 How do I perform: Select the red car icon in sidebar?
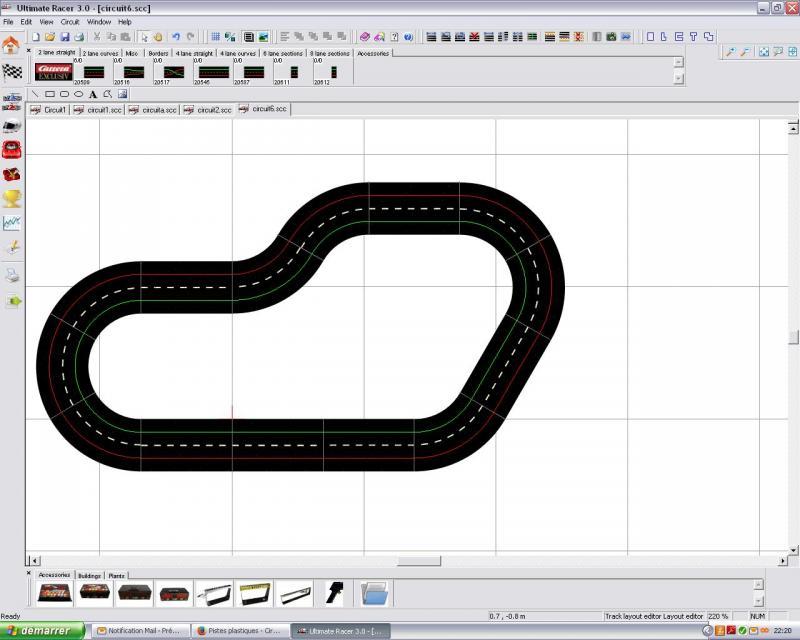point(12,149)
